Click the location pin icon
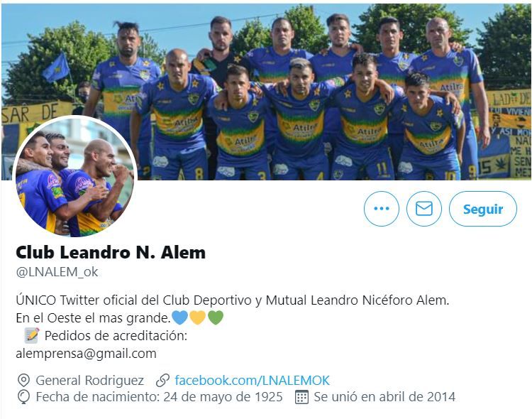 (23, 380)
